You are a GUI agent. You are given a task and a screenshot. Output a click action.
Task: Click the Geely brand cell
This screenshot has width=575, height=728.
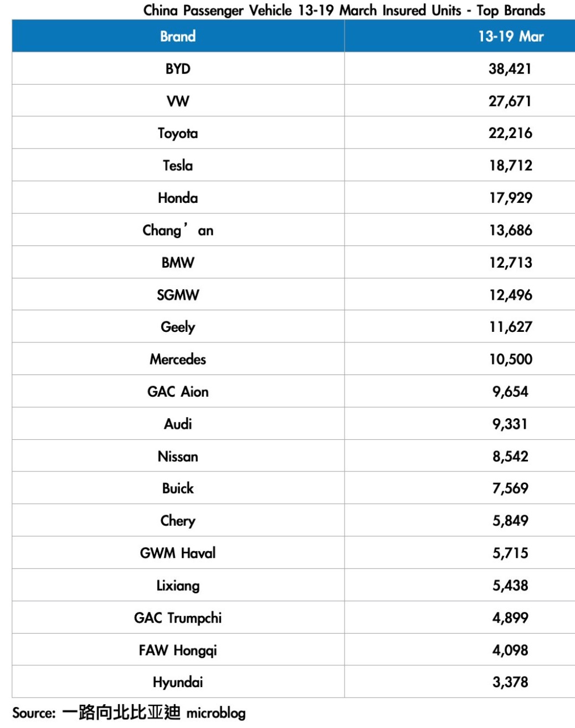tap(178, 327)
